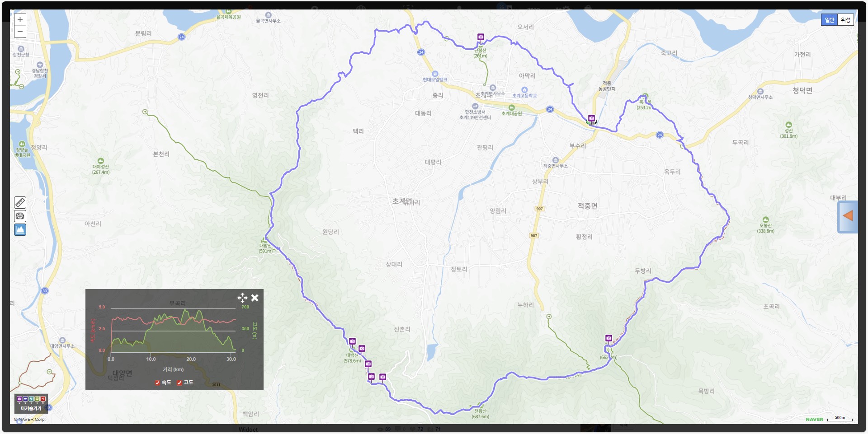Click the NAVER logo link
868x434 pixels.
(814, 419)
